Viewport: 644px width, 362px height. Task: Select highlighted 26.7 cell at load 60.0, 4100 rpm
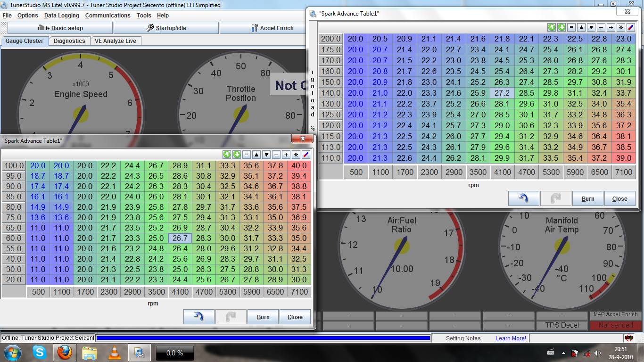coord(180,238)
